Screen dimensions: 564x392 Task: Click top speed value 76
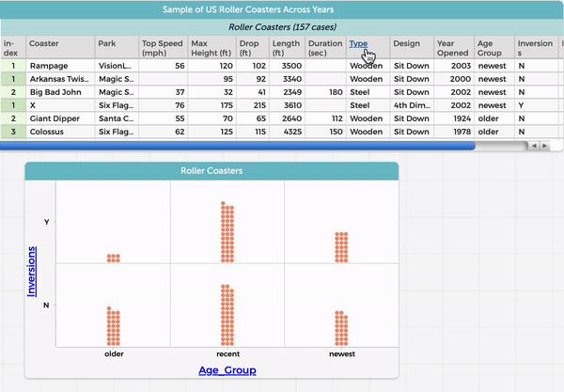[163, 105]
